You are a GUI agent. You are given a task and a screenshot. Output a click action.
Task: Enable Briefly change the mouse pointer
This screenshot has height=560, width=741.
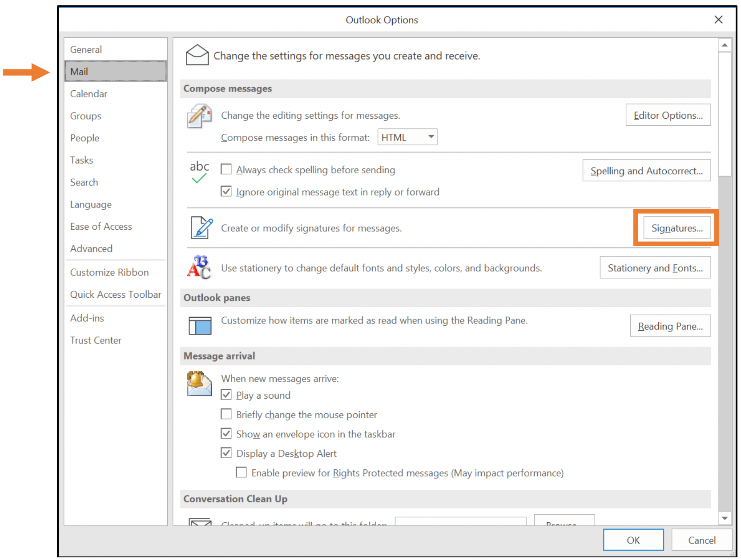point(226,414)
